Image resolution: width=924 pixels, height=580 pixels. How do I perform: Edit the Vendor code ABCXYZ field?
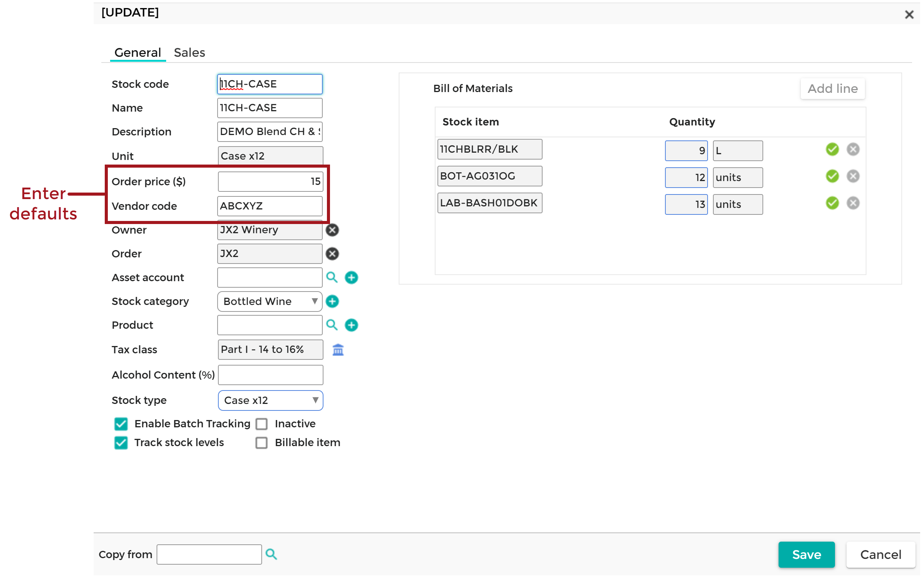point(270,206)
